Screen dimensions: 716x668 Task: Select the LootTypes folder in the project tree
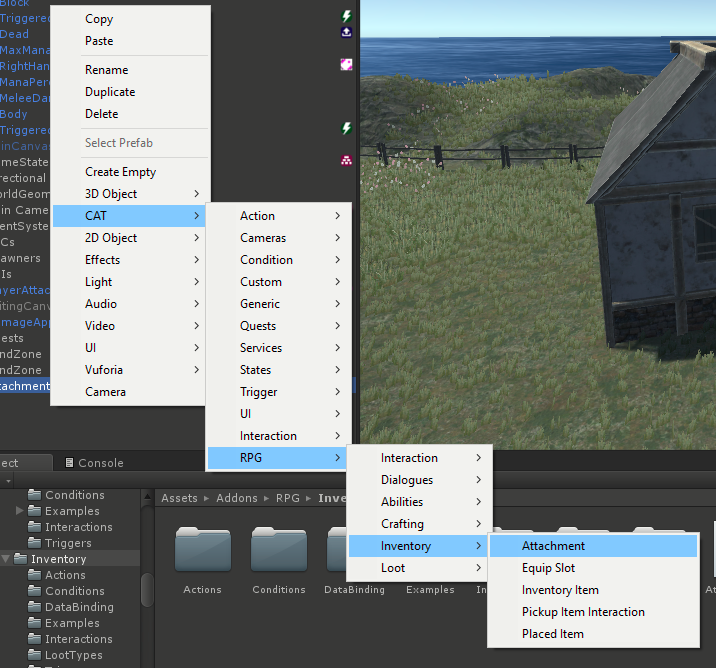tap(73, 655)
